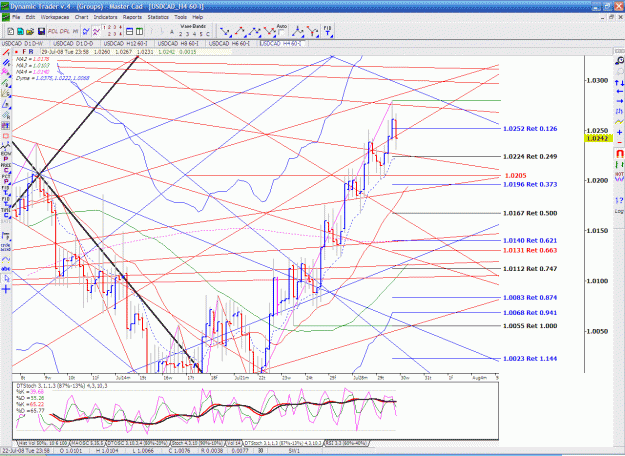The height and width of the screenshot is (456, 625).
Task: Click the new chart document icon
Action: pos(11,31)
